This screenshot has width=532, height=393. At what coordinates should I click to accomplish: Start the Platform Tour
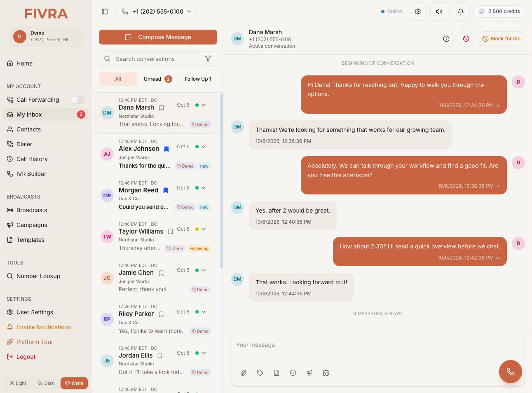46,342
